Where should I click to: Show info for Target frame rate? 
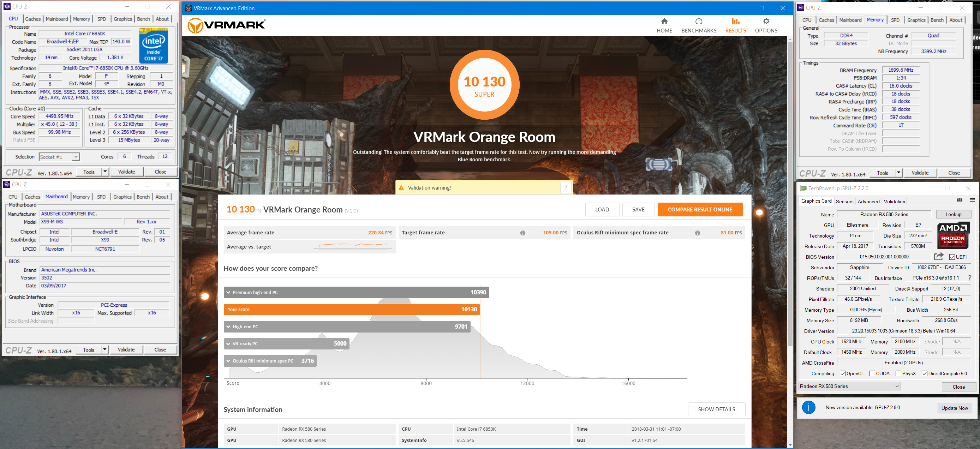click(522, 233)
